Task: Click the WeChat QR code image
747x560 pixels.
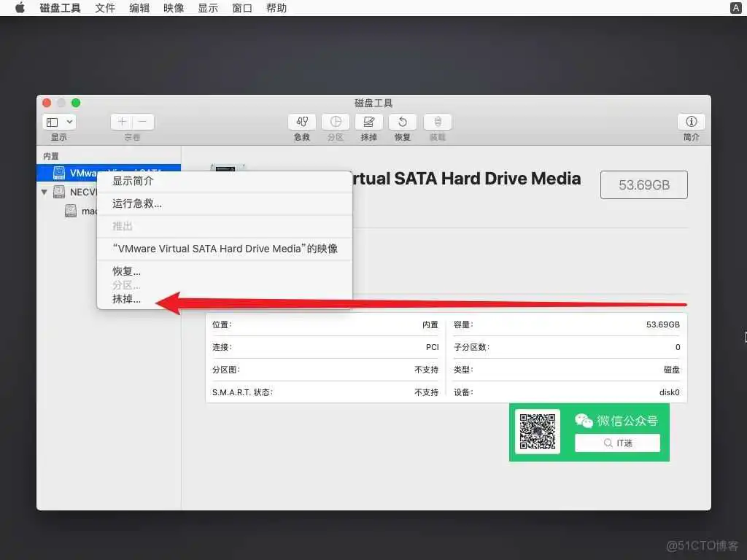Action: (537, 432)
